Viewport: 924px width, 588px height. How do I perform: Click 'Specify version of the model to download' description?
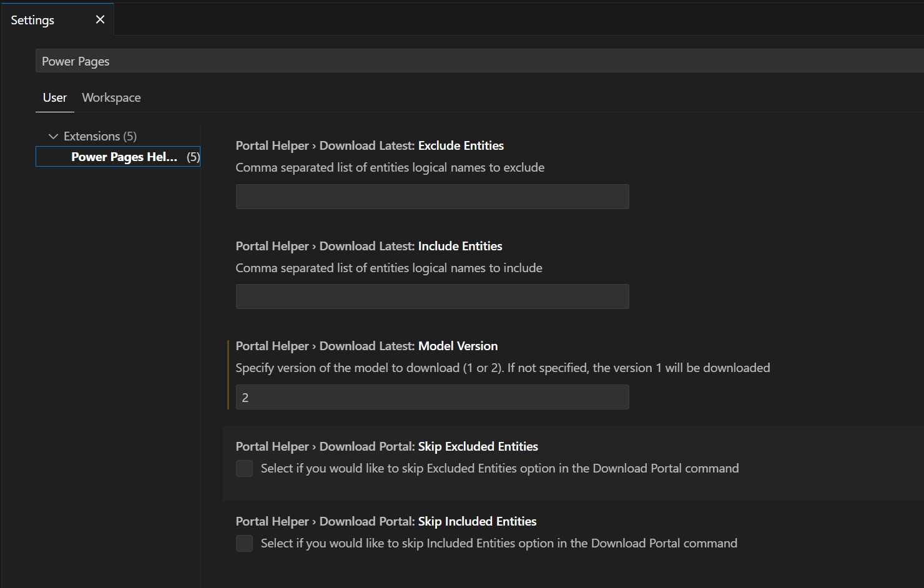pyautogui.click(x=503, y=368)
